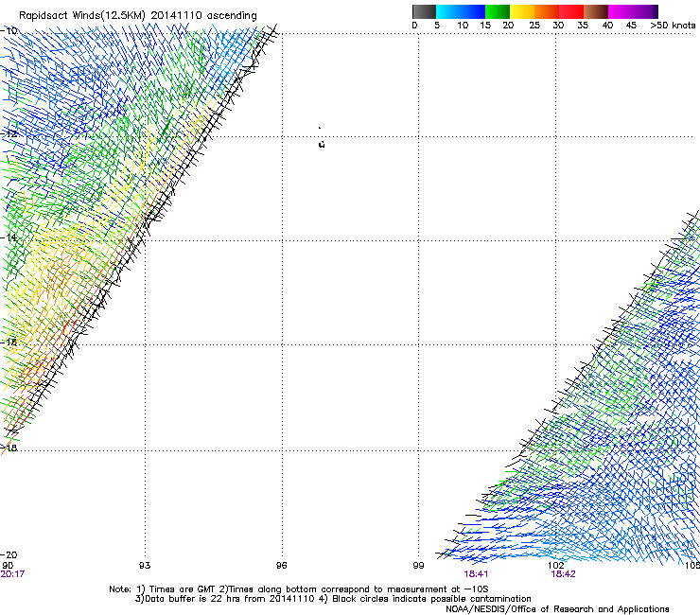Click the 'Data buffer is 22 hrs' note line

(x=334, y=599)
